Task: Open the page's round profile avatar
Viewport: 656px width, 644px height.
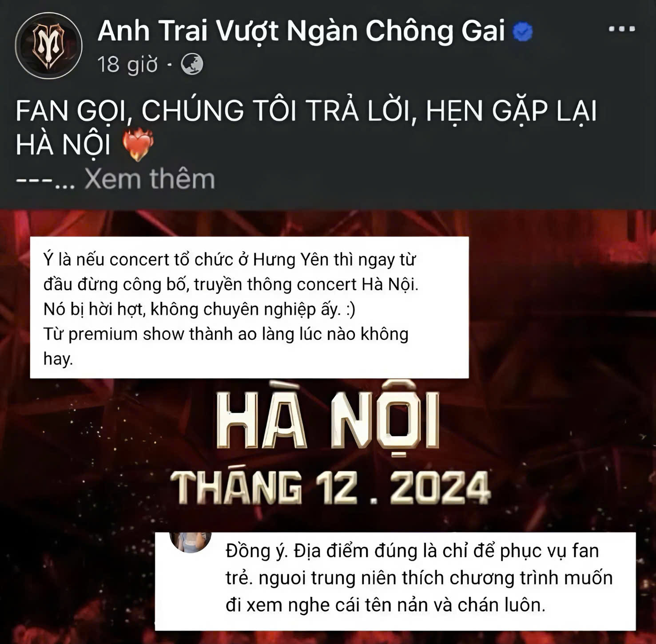Action: (48, 46)
